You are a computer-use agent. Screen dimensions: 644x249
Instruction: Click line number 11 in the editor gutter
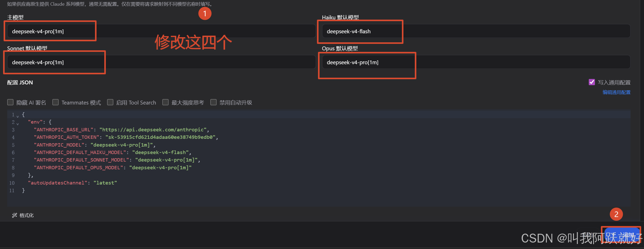click(12, 190)
